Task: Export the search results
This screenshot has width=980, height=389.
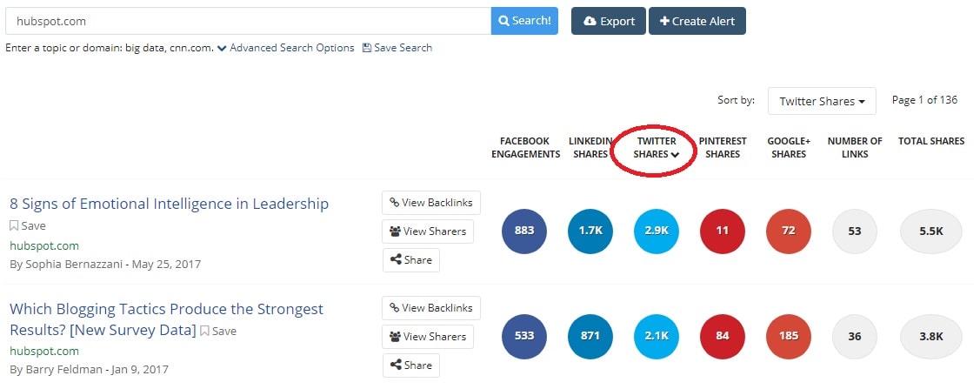Action: tap(608, 21)
